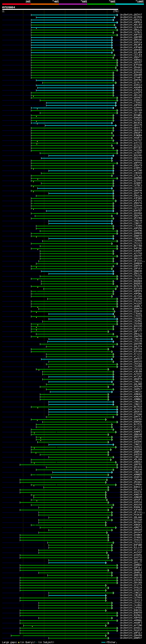The width and height of the screenshot is (146, 644).
Task: Select UniRef100_C6TJE4 label
Action: click(131, 55)
